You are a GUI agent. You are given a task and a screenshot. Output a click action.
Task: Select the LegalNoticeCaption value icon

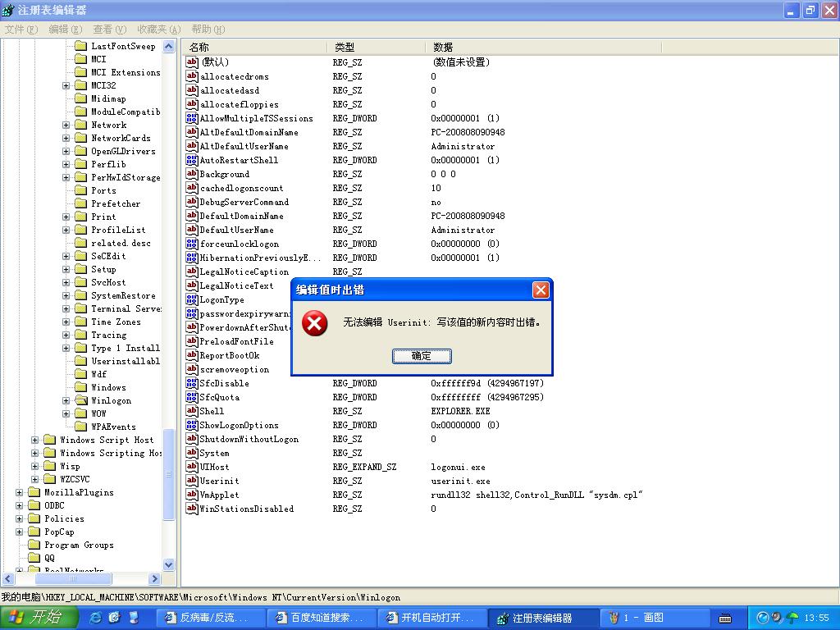(192, 271)
